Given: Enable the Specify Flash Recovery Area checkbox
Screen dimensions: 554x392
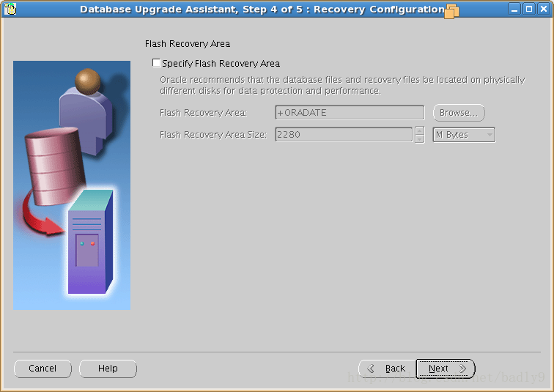Looking at the screenshot, I should tap(156, 63).
